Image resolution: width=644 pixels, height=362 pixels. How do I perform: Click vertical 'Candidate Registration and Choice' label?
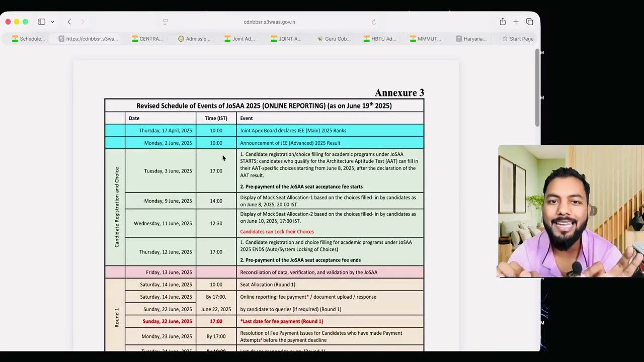coord(117,207)
